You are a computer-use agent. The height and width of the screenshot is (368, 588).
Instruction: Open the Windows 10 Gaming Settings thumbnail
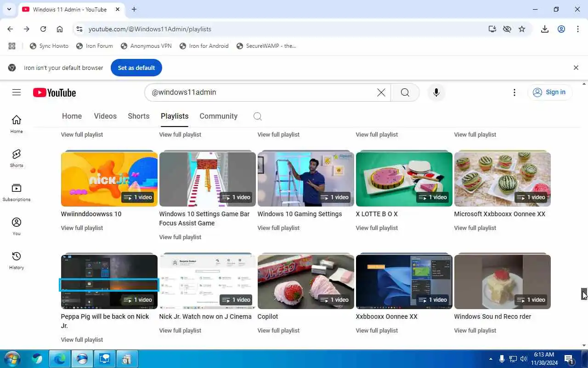306,179
